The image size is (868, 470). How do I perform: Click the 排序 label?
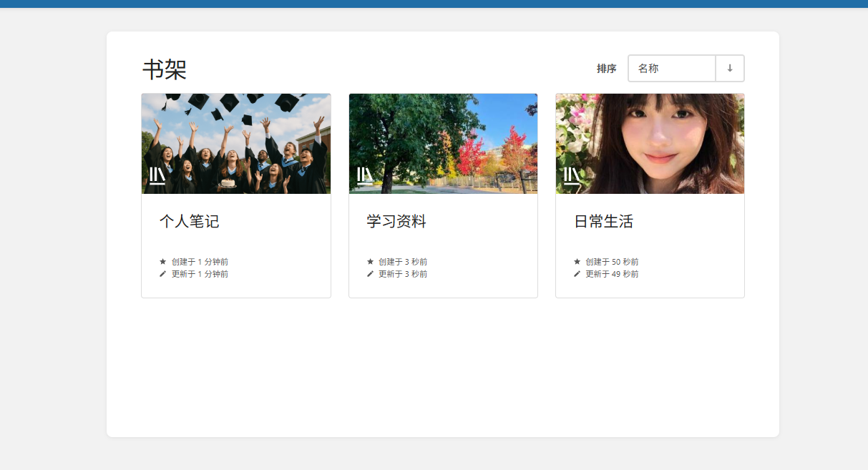pos(606,69)
